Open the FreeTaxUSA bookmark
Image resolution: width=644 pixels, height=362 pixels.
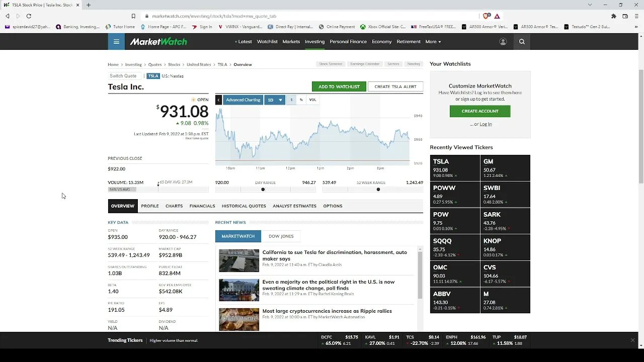(x=434, y=27)
